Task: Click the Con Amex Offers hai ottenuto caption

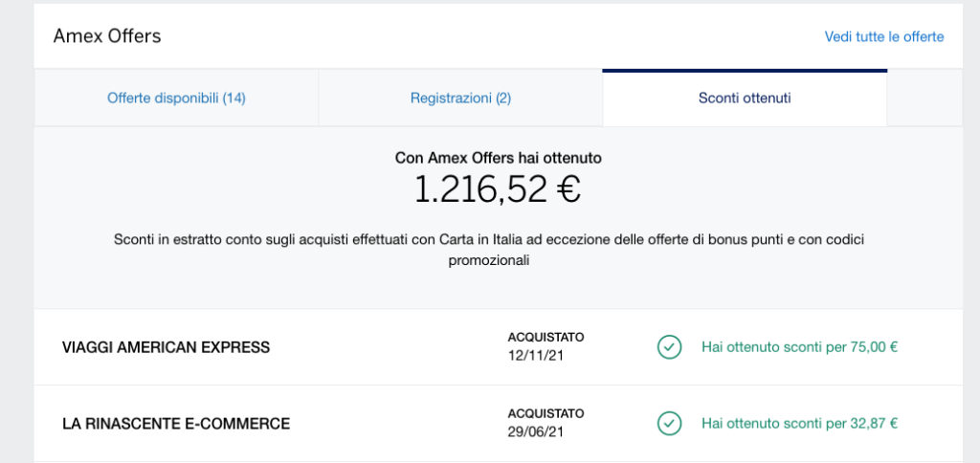Action: click(x=498, y=158)
